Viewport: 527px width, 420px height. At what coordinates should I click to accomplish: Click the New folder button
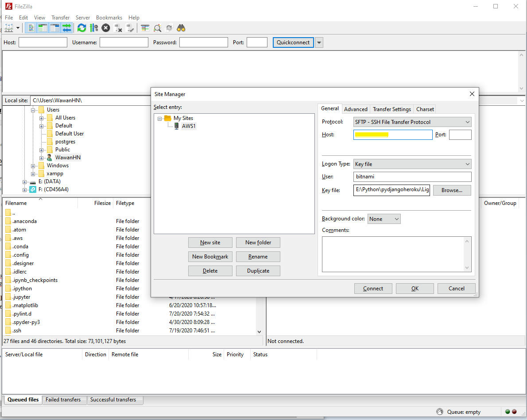[258, 243]
